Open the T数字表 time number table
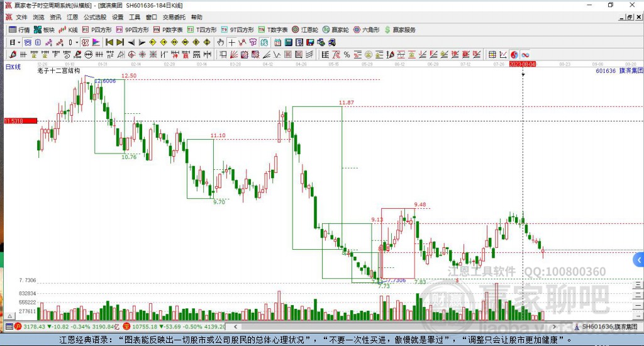 coord(273,30)
